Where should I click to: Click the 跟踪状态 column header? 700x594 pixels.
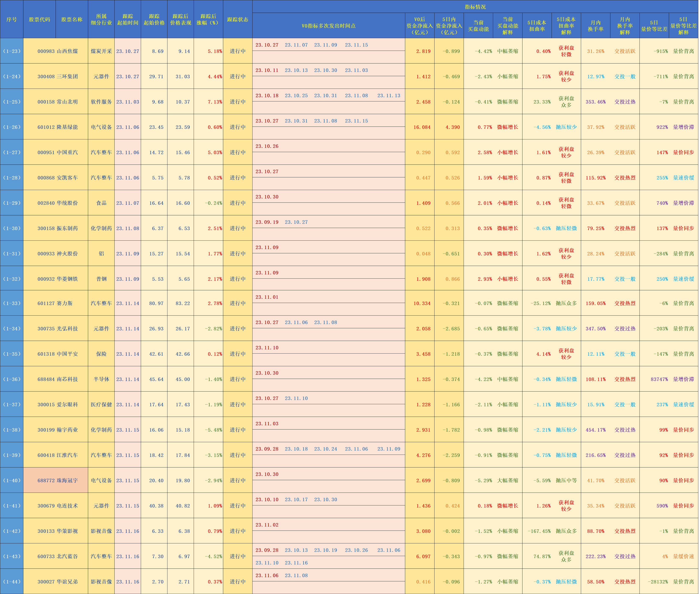tap(238, 19)
